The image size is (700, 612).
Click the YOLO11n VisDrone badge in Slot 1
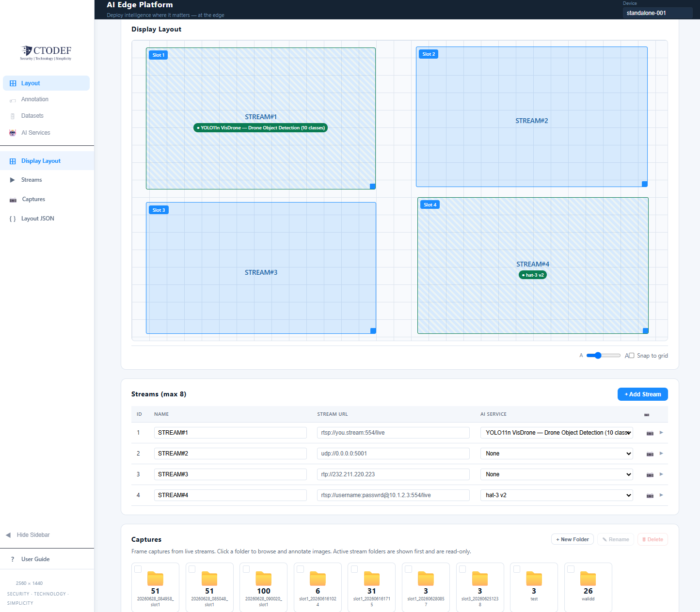(260, 128)
